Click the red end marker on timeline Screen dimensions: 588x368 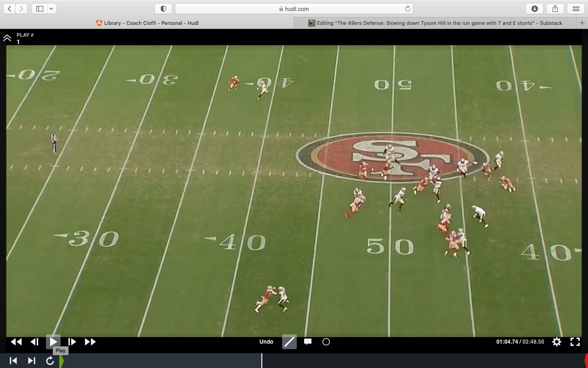click(586, 361)
